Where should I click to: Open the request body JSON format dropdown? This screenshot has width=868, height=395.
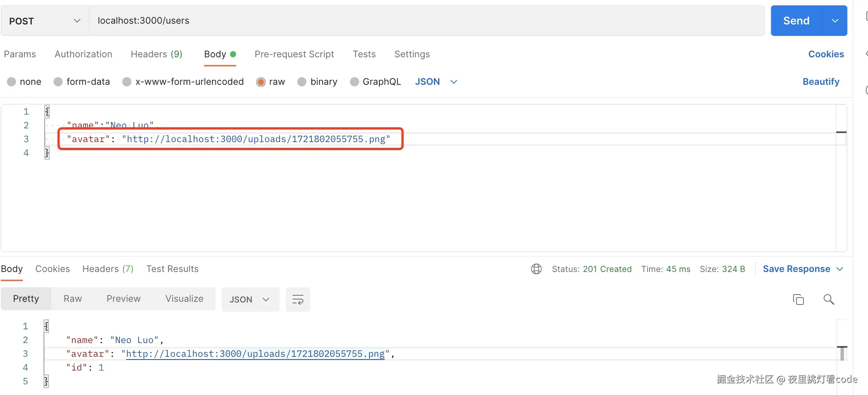(436, 82)
